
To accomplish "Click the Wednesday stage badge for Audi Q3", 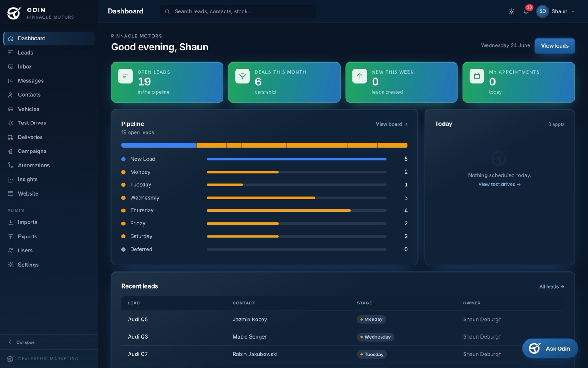I will (375, 337).
